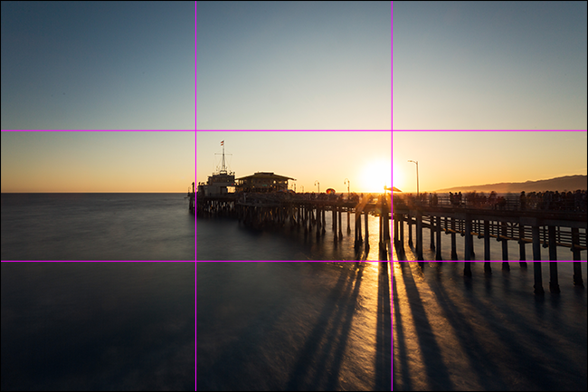The image size is (588, 392).
Task: Click the flag atop the ship mast
Action: tap(222, 143)
